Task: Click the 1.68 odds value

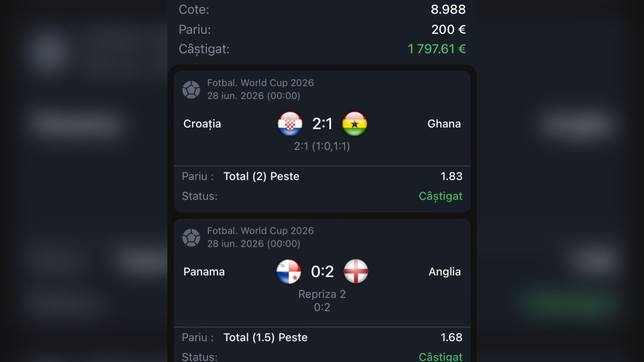Action: (451, 337)
